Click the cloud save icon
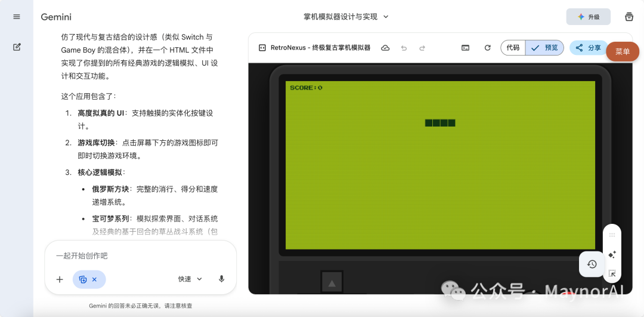Viewport: 644px width, 317px height. (x=385, y=48)
